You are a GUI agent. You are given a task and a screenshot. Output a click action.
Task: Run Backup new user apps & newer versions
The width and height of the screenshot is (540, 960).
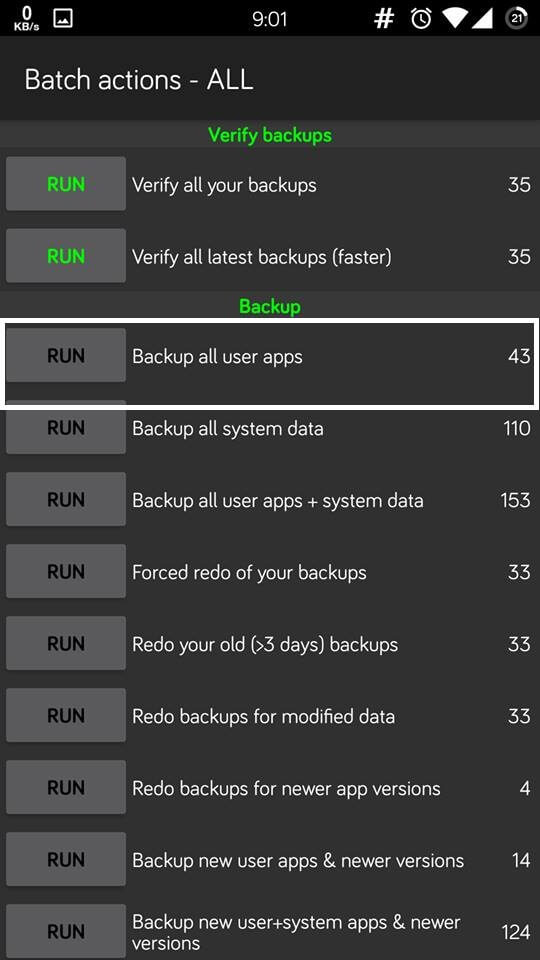pyautogui.click(x=66, y=859)
